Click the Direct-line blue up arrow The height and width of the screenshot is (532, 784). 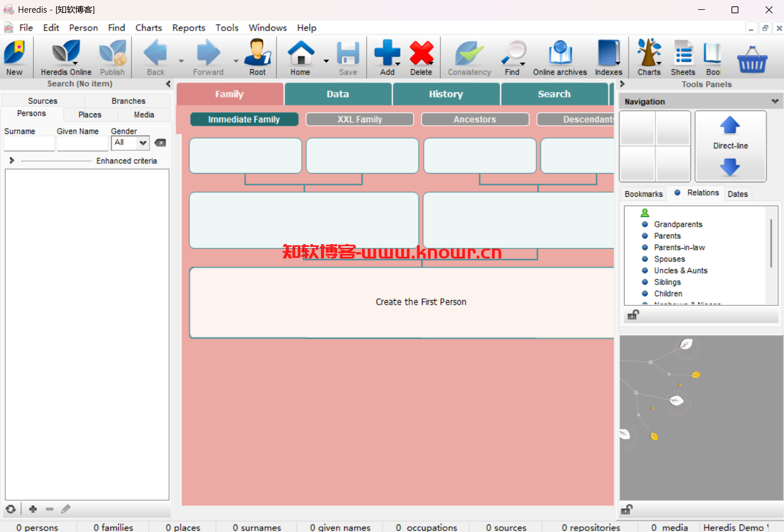point(730,125)
